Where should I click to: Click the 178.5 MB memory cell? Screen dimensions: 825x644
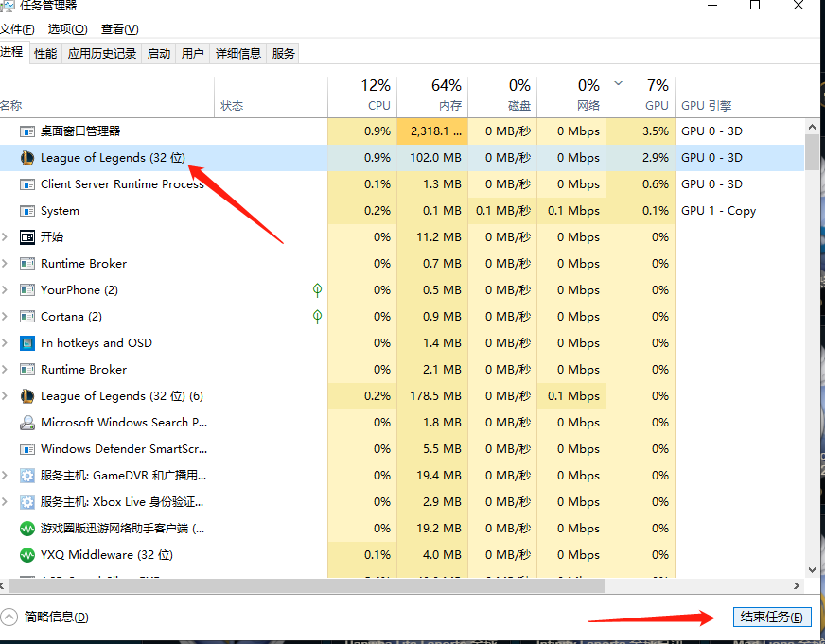(x=432, y=396)
